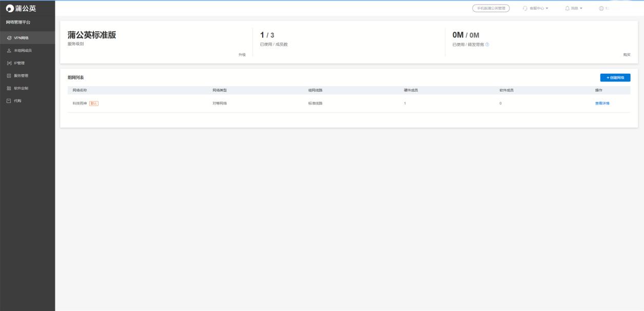
Task: Open the 服务管理 sidebar menu item
Action: (x=27, y=75)
